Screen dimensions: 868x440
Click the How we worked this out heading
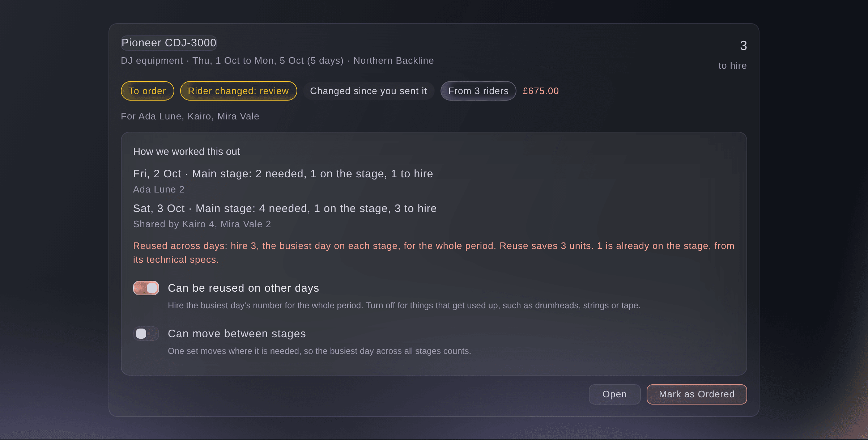click(186, 152)
